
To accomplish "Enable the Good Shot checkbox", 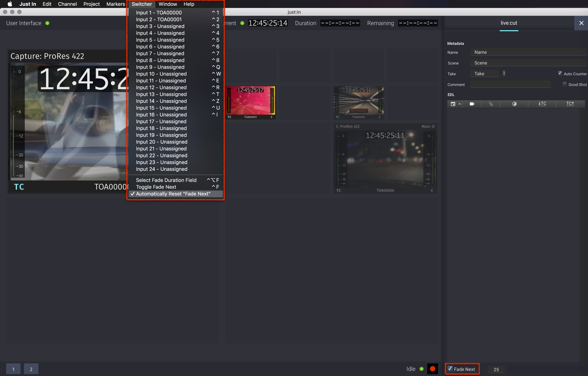I will [x=565, y=84].
